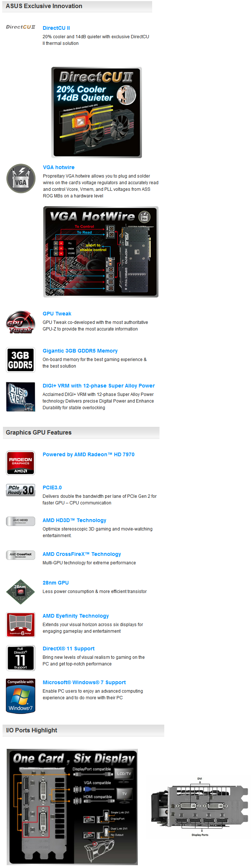Viewport: 251px width, 868px height.
Task: Open DIGI+ VRM with 12-phase Super Alloy Power link
Action: tap(98, 386)
